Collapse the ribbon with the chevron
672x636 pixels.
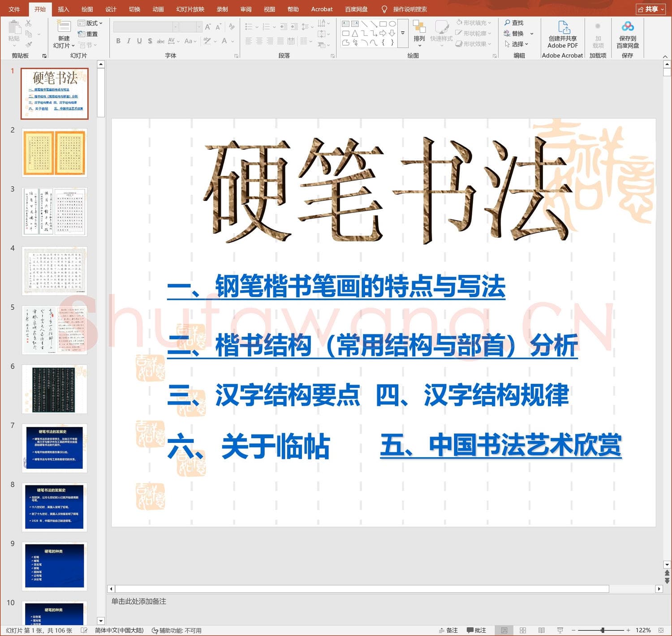tap(665, 56)
